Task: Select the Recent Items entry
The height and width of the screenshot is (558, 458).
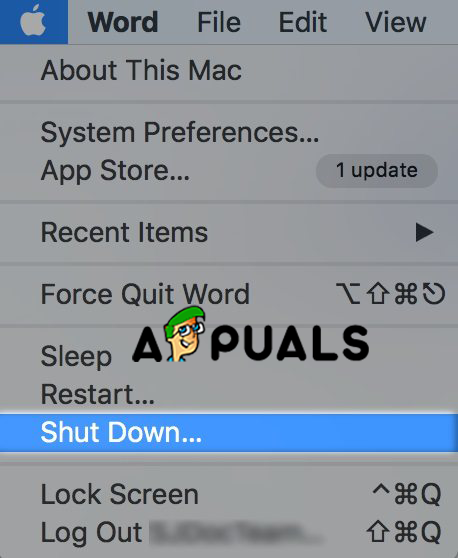Action: [229, 232]
